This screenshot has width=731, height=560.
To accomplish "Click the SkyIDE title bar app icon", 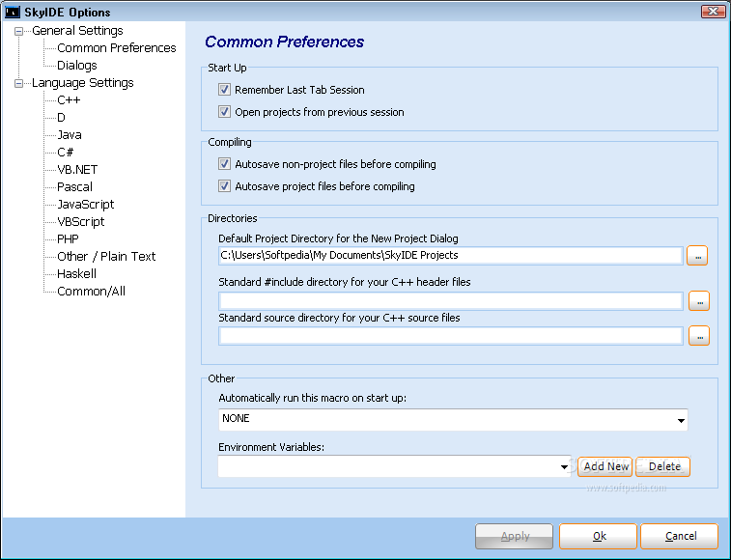I will coord(13,12).
